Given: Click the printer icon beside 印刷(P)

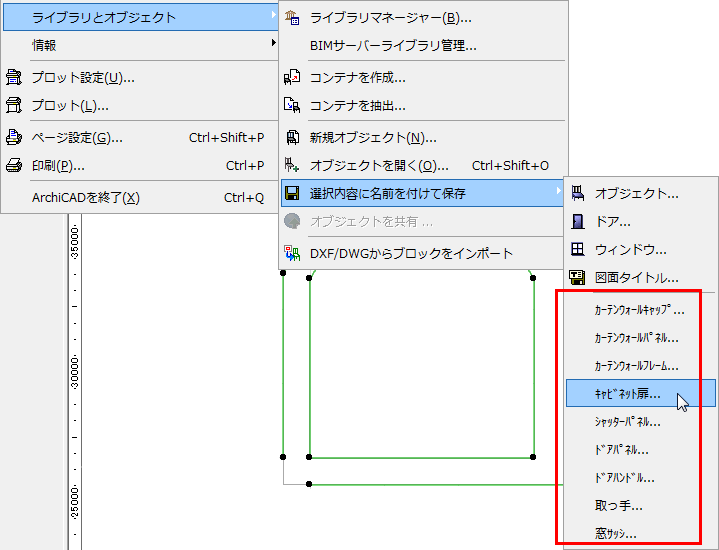Looking at the screenshot, I should pyautogui.click(x=14, y=165).
